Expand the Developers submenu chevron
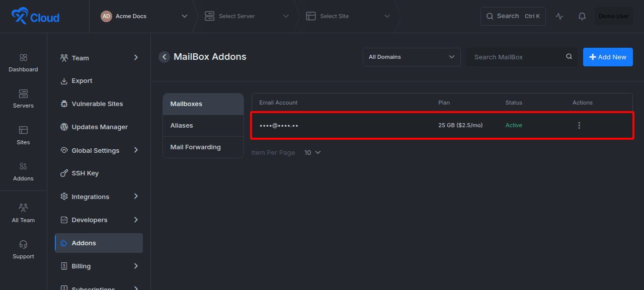The height and width of the screenshot is (290, 644). pyautogui.click(x=136, y=219)
